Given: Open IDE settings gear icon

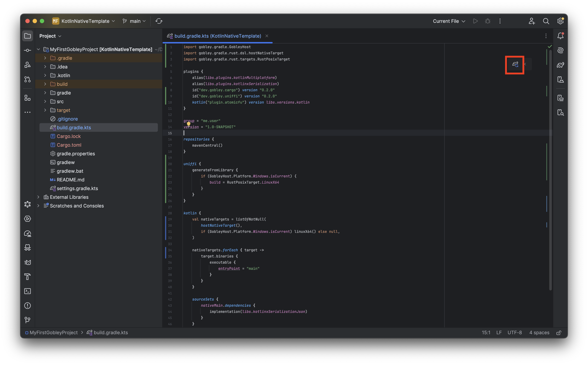Looking at the screenshot, I should 560,21.
